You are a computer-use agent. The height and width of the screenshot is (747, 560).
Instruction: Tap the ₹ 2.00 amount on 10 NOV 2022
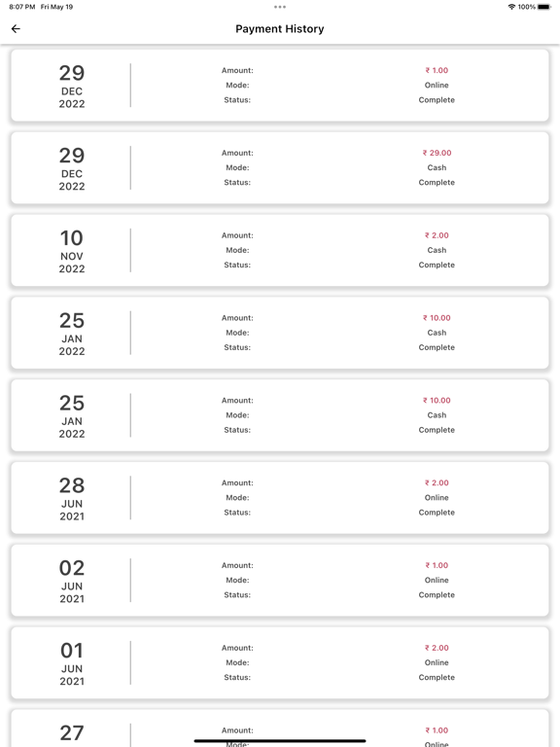click(437, 235)
